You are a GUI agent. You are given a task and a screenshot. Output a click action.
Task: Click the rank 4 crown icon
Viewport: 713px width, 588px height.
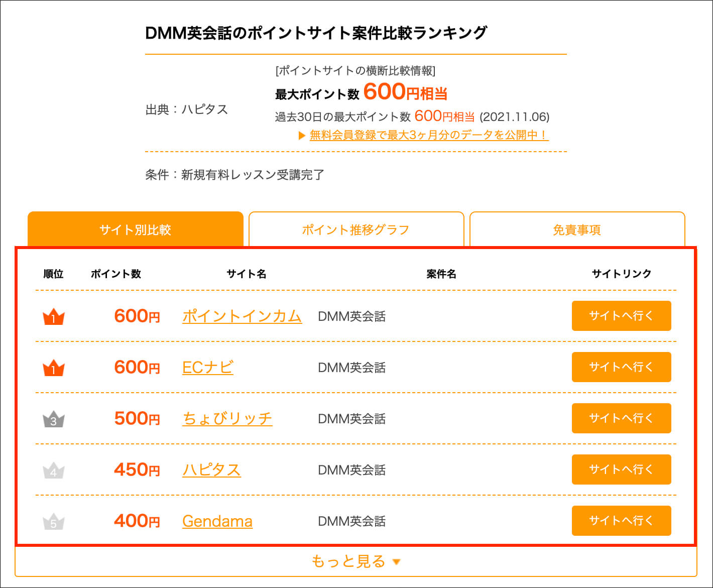point(54,471)
